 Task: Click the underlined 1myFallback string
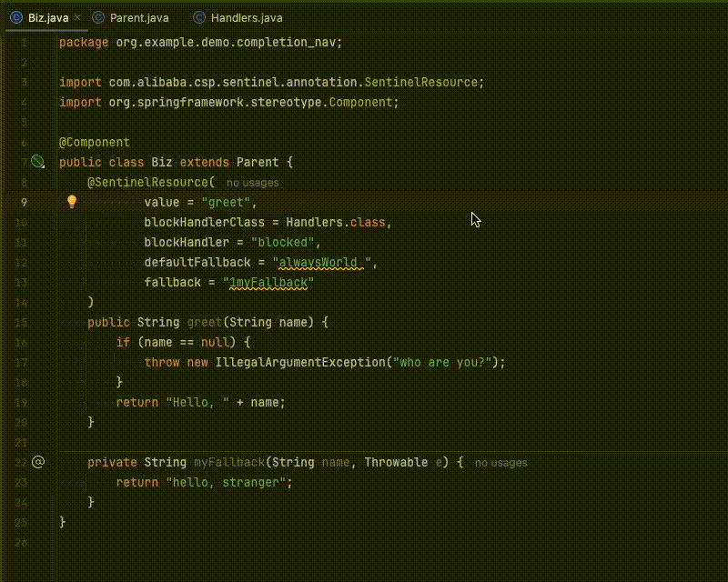click(268, 282)
